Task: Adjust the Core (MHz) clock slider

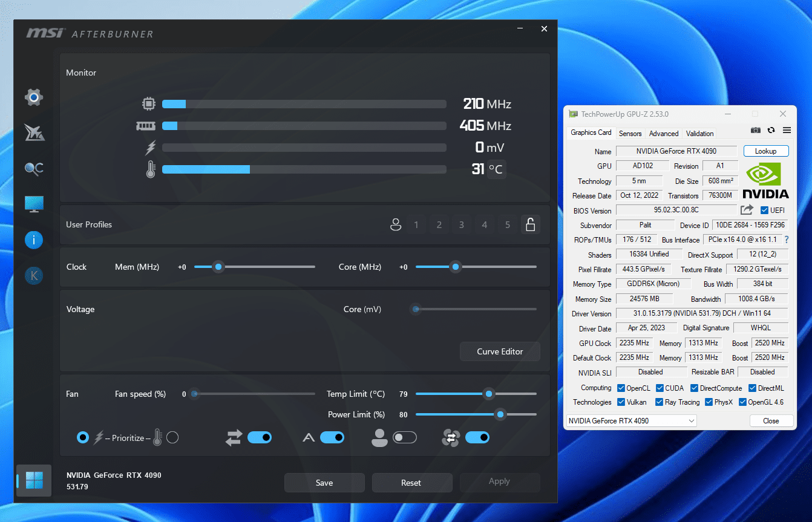Action: (x=476, y=267)
